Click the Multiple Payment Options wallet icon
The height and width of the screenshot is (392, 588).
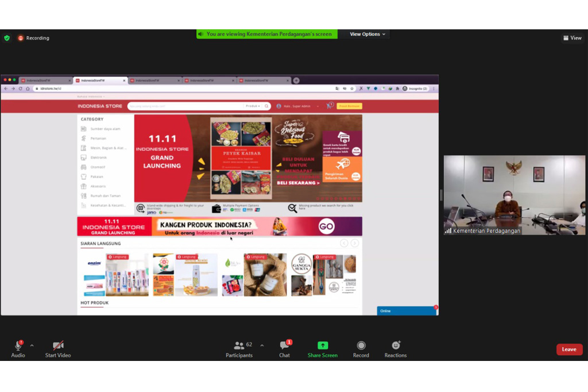tap(216, 209)
